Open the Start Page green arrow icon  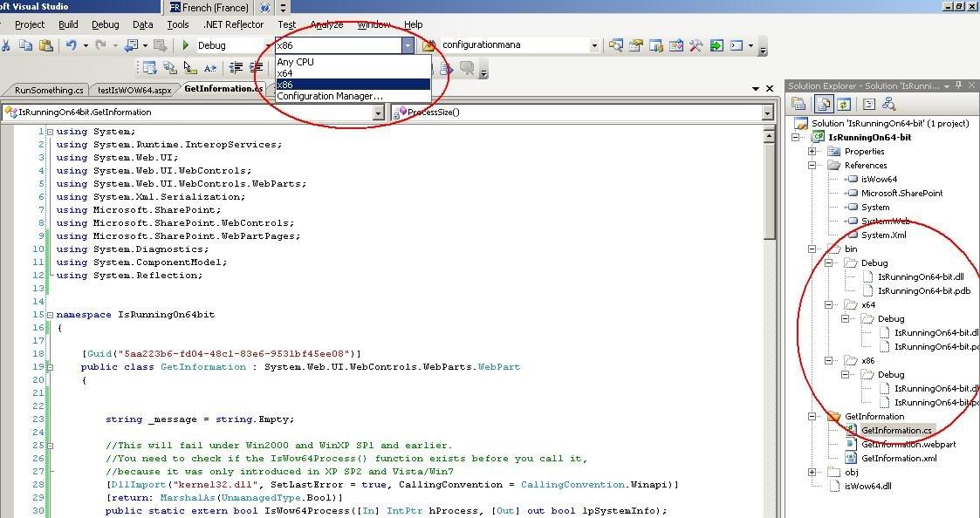coord(716,45)
